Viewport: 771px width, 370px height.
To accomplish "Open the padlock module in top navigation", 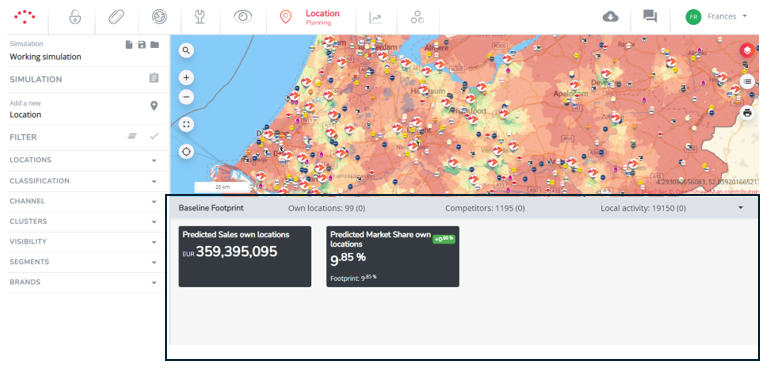I will click(75, 17).
